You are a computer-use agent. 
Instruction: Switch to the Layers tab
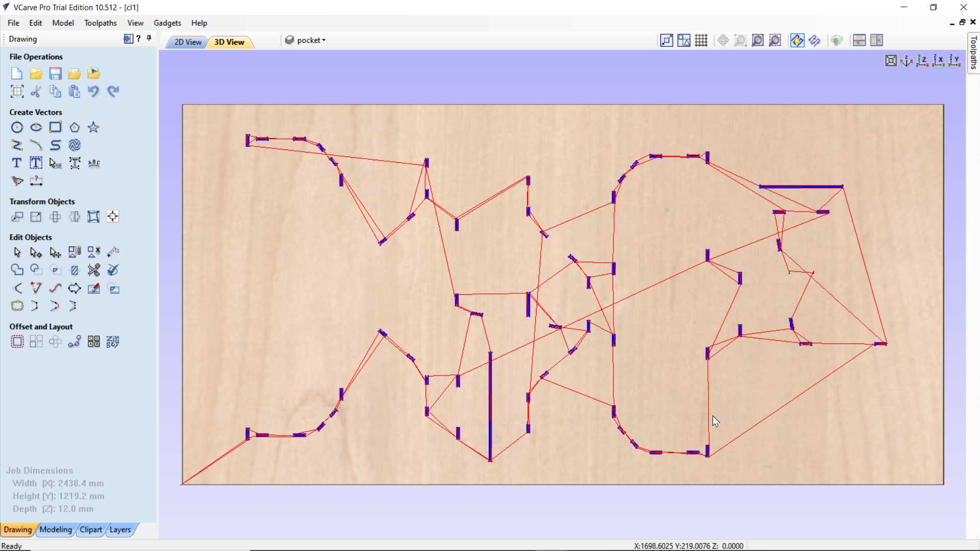pos(120,530)
